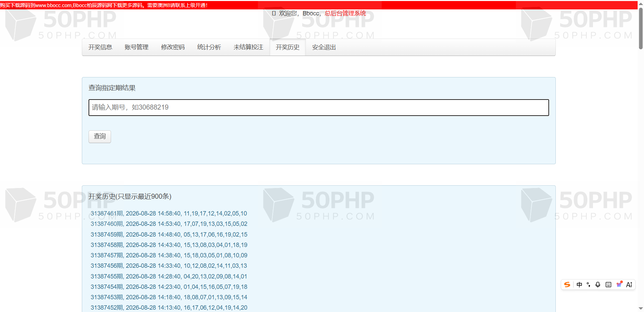
Task: Click the scrollbar down arrow
Action: tap(641, 308)
